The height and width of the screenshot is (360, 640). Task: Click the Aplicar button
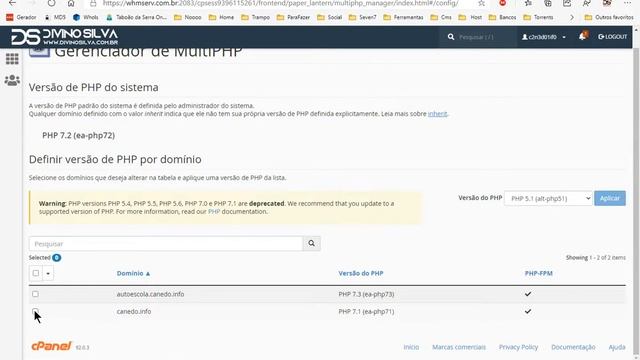610,198
